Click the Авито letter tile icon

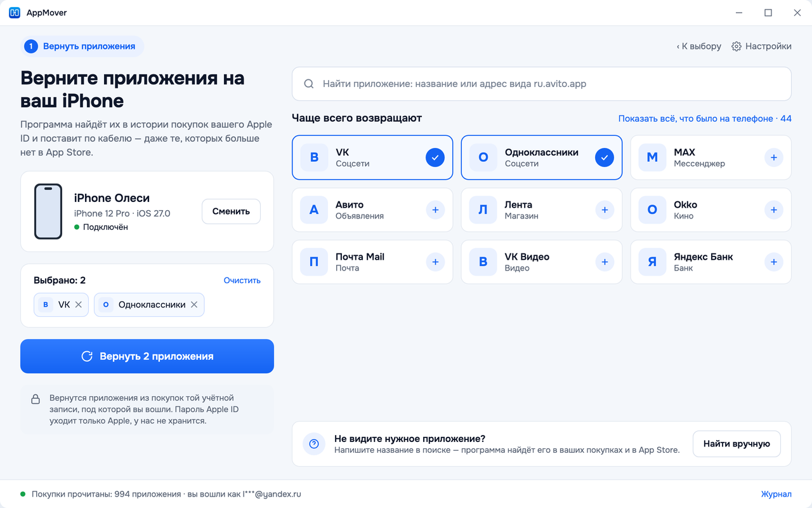click(314, 210)
